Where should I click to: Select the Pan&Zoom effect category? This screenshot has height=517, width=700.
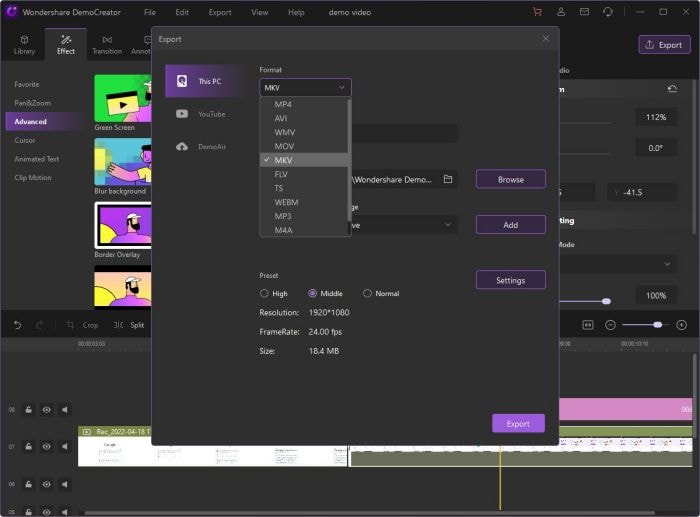33,103
